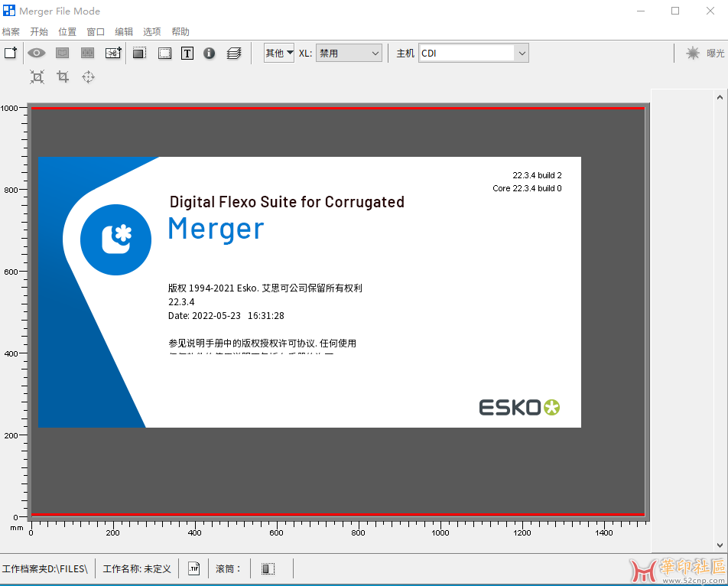This screenshot has height=586, width=728.
Task: Click the shaded rectangle toolbar icon
Action: click(x=139, y=53)
